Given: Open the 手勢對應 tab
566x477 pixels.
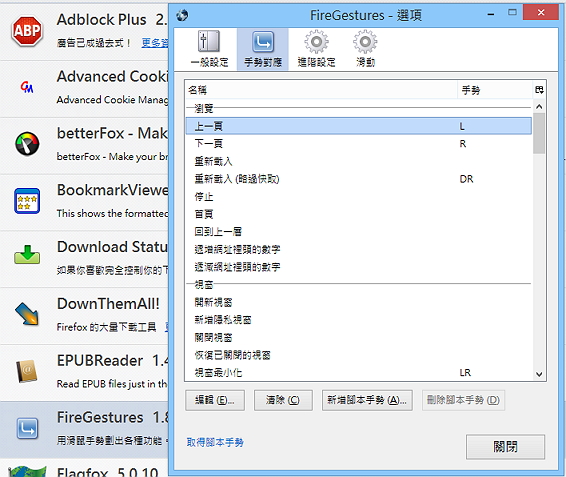Looking at the screenshot, I should tap(263, 49).
